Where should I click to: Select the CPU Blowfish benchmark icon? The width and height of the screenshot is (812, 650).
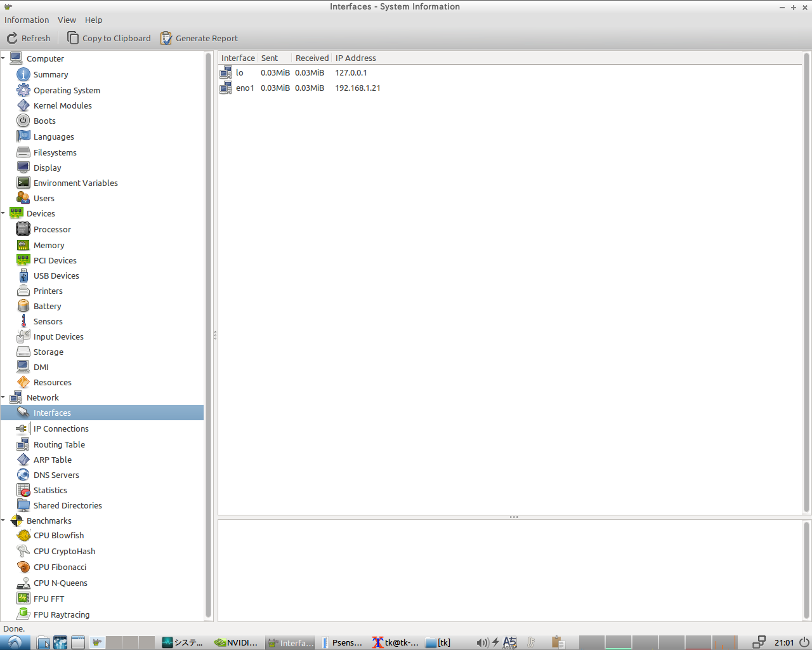click(x=23, y=536)
